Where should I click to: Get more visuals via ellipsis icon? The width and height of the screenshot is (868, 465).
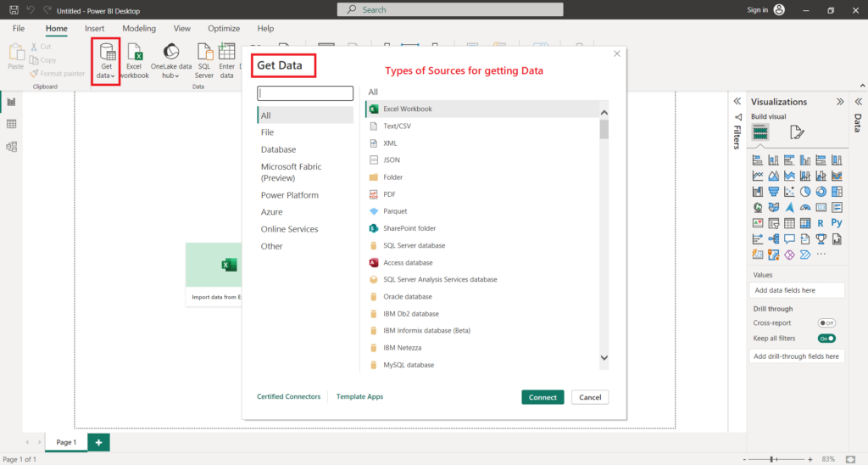point(821,255)
